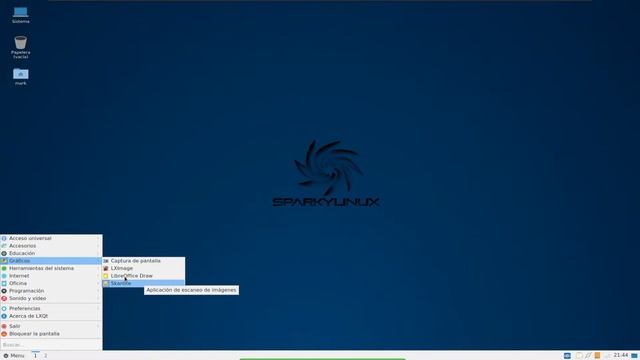
Task: Click the show desktop icon beside clock
Action: tap(635, 356)
